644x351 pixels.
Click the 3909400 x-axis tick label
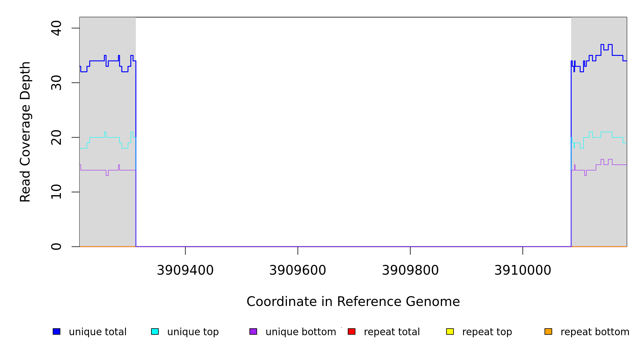point(185,270)
